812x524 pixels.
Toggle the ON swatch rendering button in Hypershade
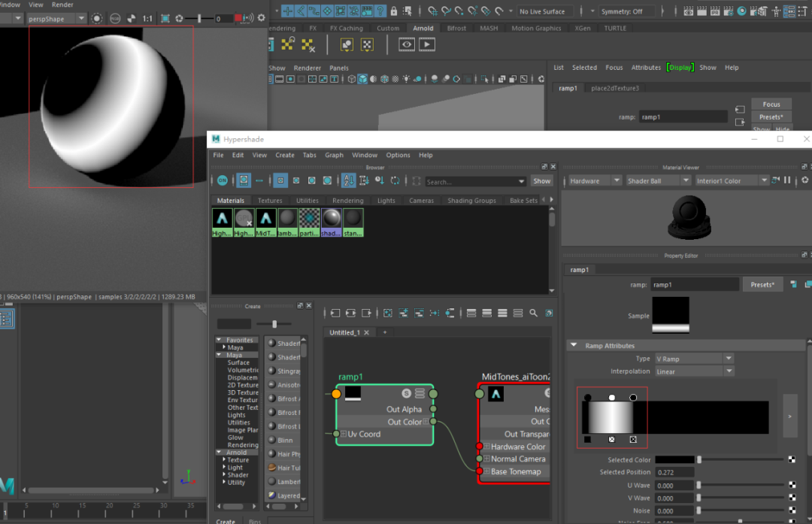point(223,180)
